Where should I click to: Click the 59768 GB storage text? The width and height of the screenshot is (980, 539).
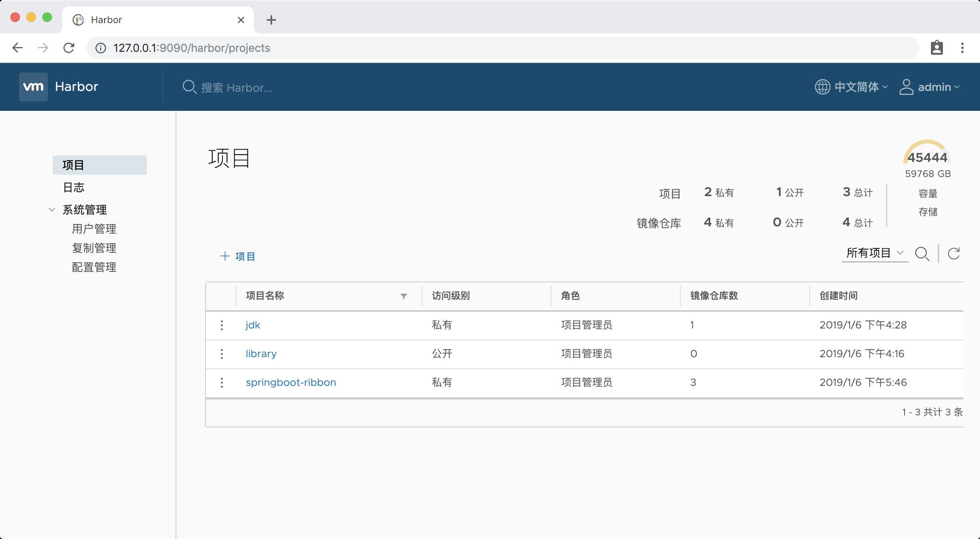[x=928, y=174]
